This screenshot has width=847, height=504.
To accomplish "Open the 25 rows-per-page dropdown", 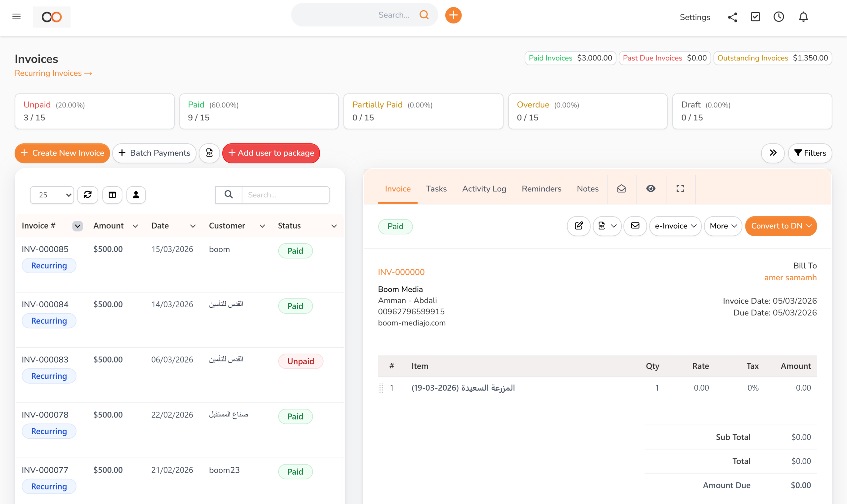I will (x=52, y=195).
